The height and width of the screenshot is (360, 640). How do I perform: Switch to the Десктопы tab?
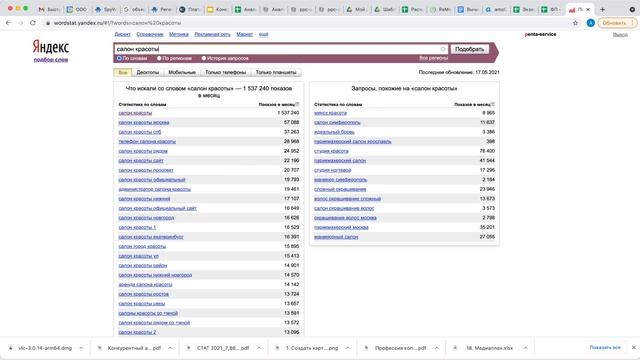147,73
